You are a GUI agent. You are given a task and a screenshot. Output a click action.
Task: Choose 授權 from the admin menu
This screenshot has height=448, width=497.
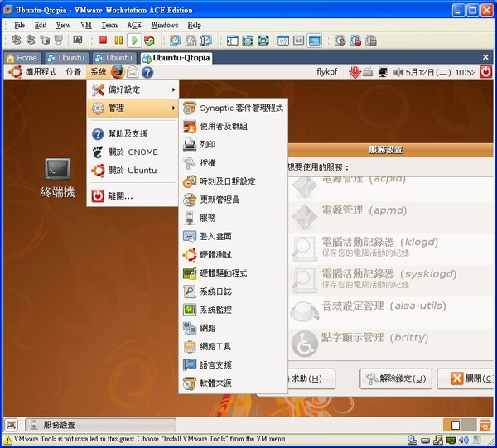pyautogui.click(x=234, y=163)
